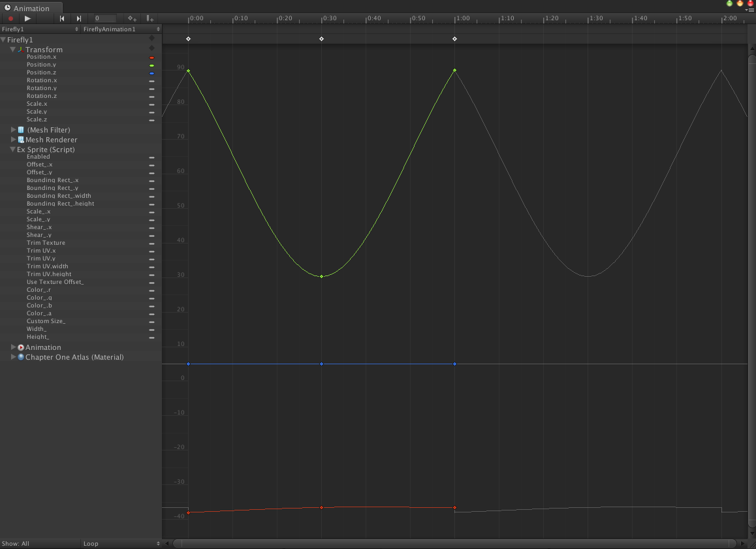Play the animation clip
Screen dimensions: 756x549
pos(27,18)
